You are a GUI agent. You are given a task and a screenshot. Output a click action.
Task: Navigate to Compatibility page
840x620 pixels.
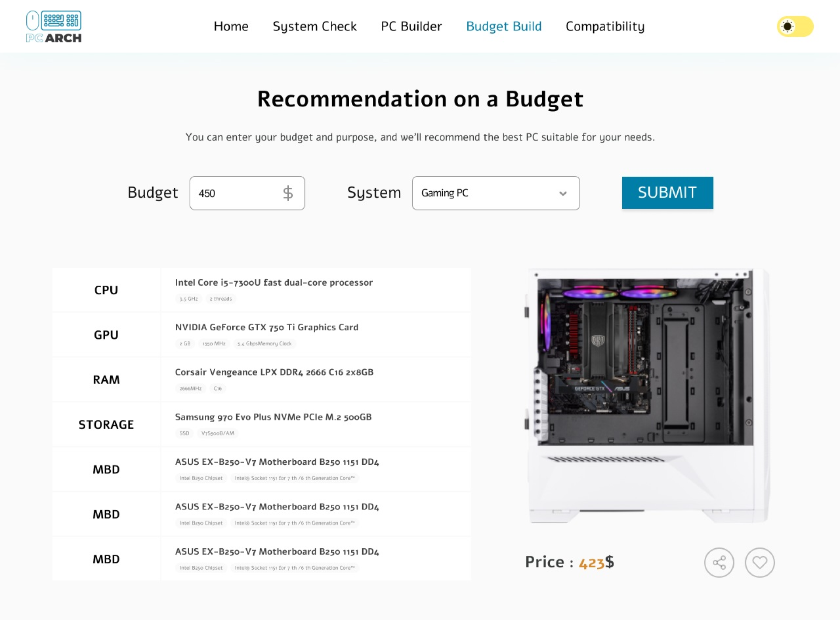pyautogui.click(x=605, y=26)
